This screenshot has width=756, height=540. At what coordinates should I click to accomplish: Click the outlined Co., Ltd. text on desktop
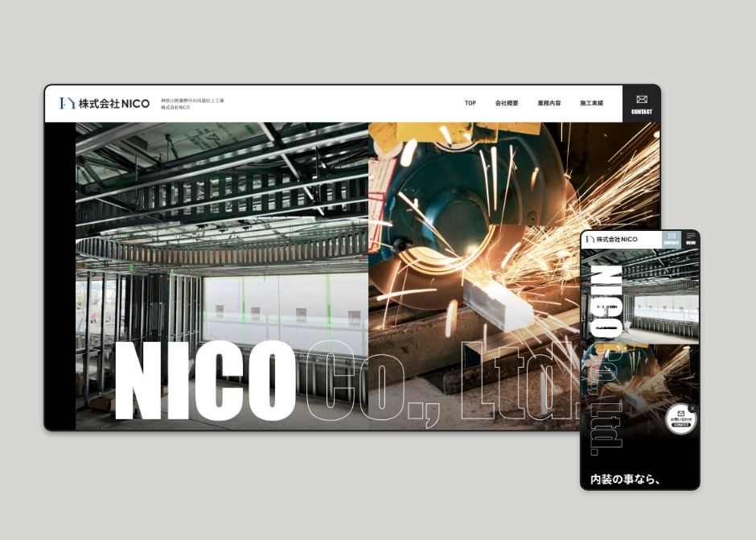(442, 383)
